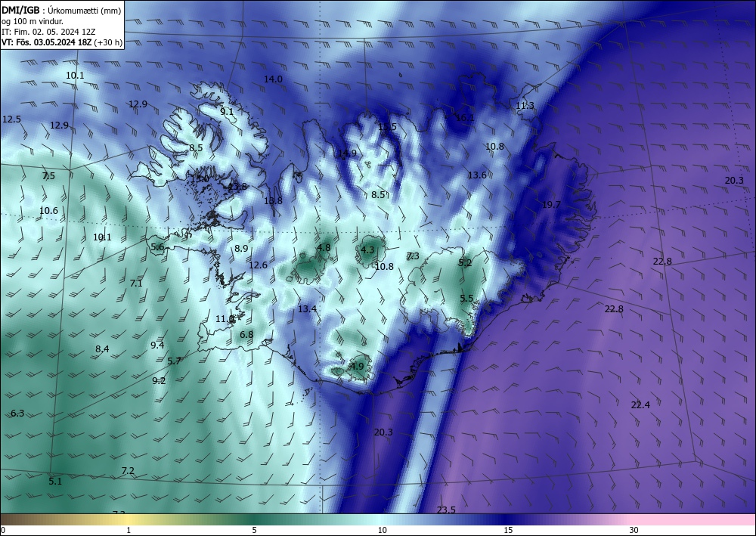The width and height of the screenshot is (756, 536).
Task: Click the 22.4 value label
Action: pos(641,405)
